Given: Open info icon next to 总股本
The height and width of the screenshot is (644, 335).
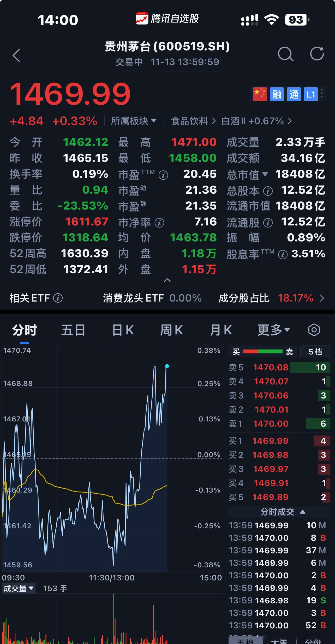Looking at the screenshot, I should [x=268, y=191].
